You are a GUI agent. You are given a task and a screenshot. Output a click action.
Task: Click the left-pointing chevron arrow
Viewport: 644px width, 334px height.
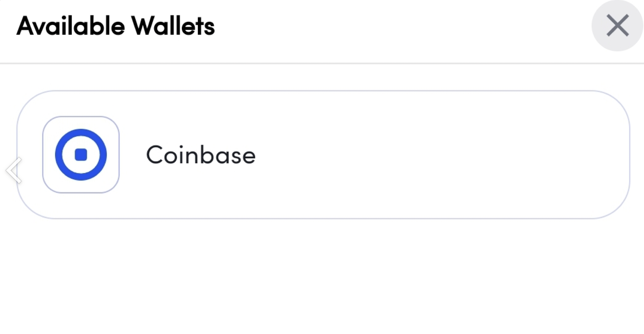click(14, 170)
